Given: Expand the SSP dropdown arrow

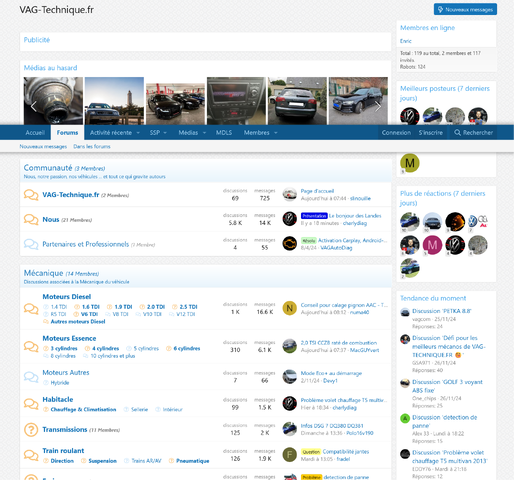Looking at the screenshot, I should 165,133.
